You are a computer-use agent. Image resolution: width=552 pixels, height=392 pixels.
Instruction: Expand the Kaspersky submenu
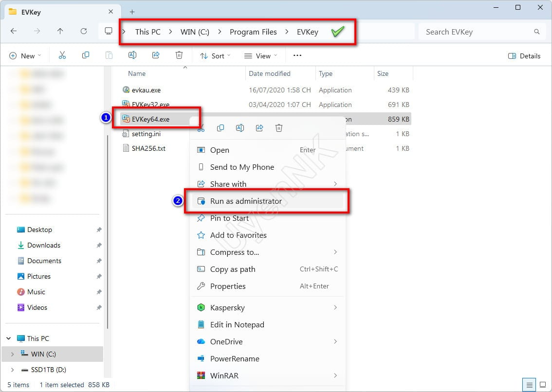click(x=335, y=307)
